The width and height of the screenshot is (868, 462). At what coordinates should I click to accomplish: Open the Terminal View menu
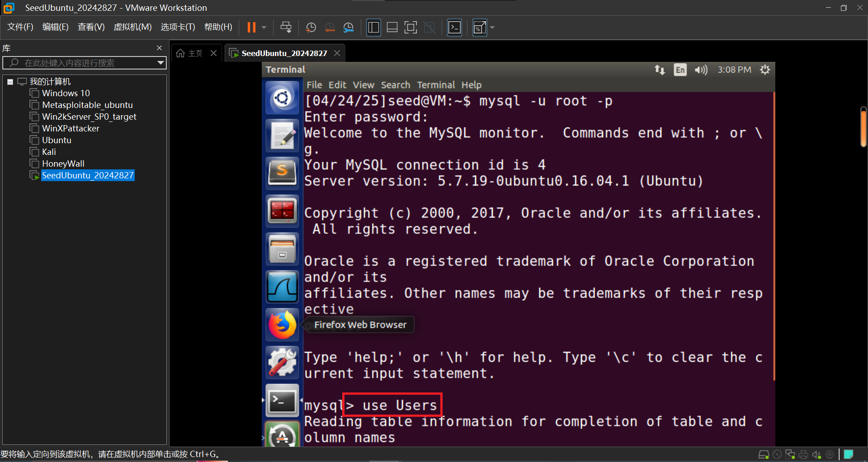tap(363, 85)
